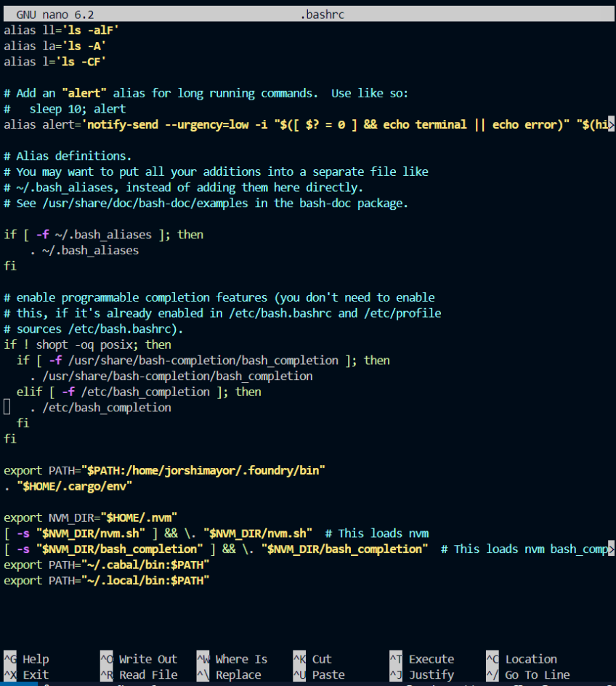Click the overflow arrow on the alert alias line
Screen dimensions: 616x686
click(x=612, y=124)
